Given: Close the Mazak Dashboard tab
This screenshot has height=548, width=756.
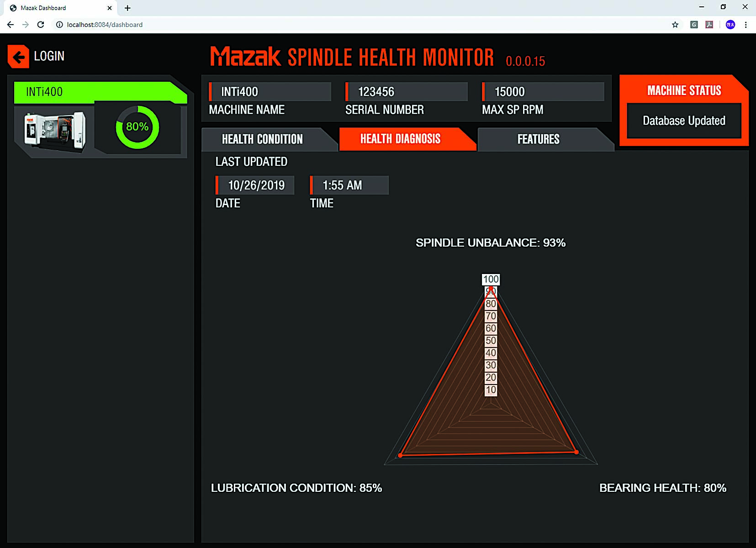Looking at the screenshot, I should pyautogui.click(x=110, y=8).
